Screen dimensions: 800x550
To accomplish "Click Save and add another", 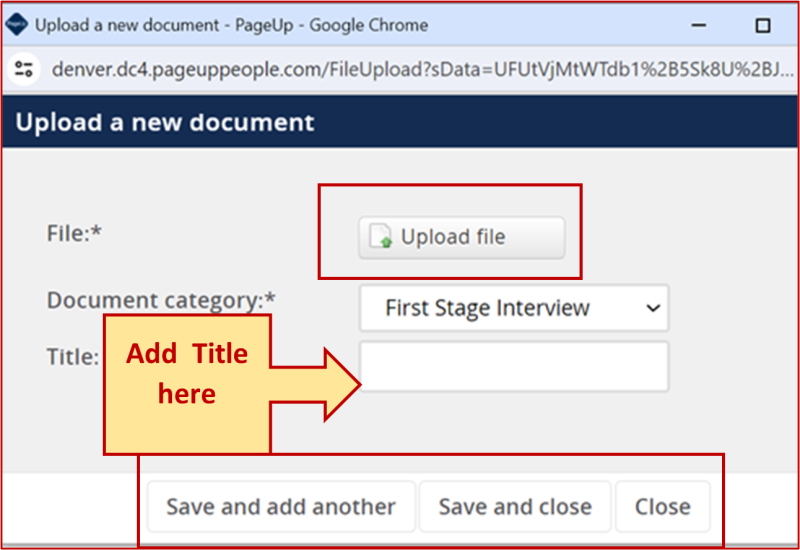I will (x=281, y=507).
